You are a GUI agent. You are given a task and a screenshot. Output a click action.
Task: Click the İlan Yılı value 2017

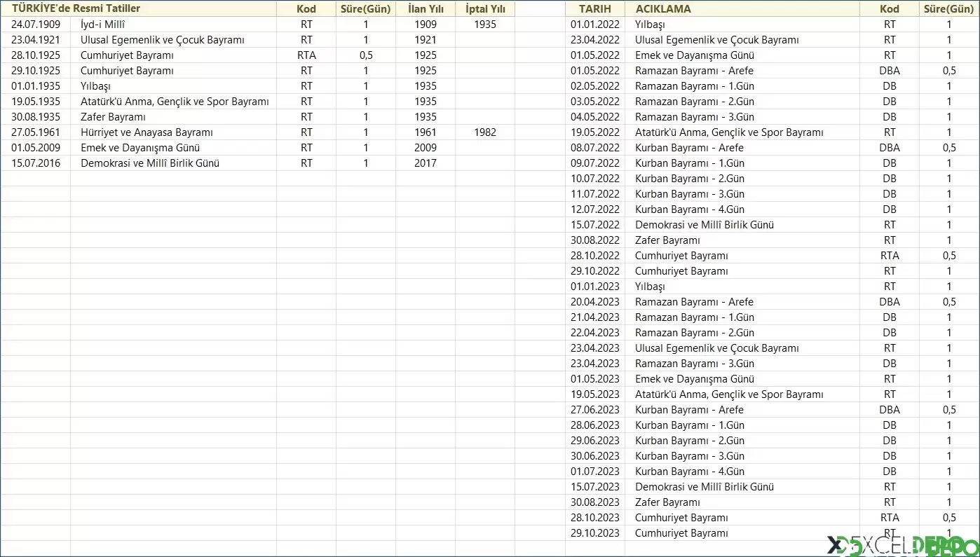426,163
